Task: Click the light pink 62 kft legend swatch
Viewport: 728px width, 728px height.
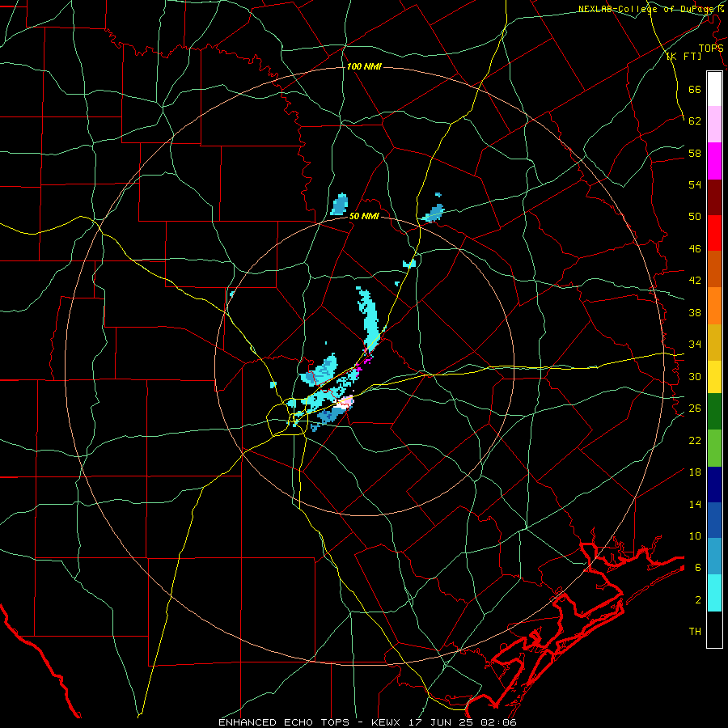Action: coord(714,125)
